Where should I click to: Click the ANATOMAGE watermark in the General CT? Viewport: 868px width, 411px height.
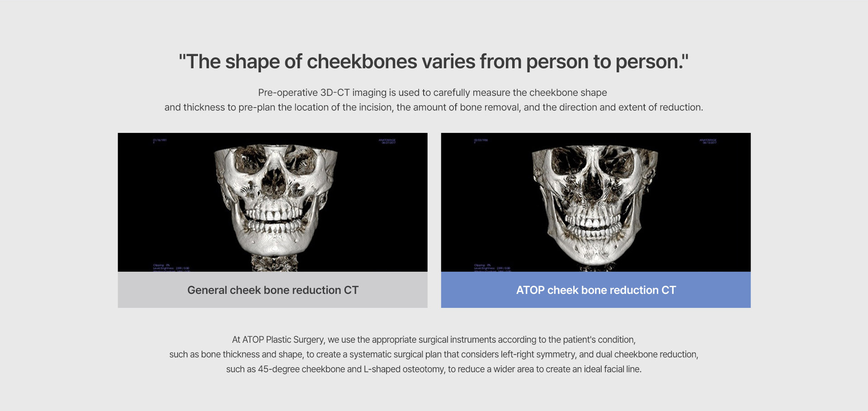(x=387, y=141)
